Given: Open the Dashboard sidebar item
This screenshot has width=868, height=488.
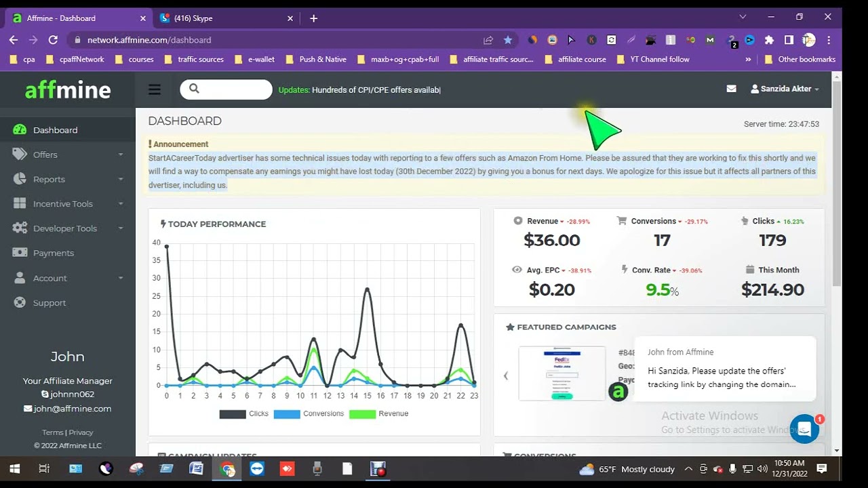Looking at the screenshot, I should (x=68, y=129).
